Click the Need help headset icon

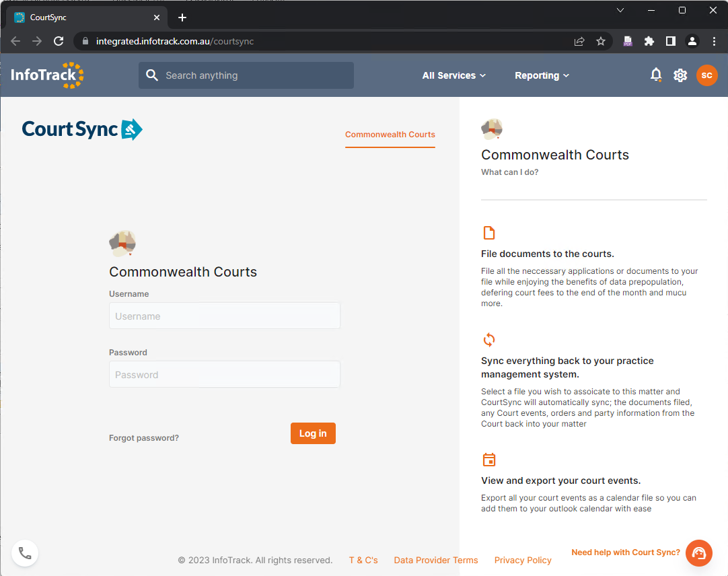[698, 552]
